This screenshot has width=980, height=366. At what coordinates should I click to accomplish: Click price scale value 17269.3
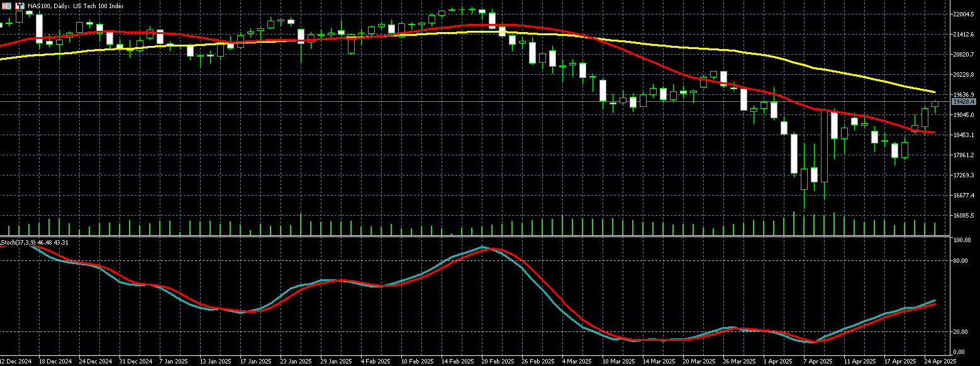point(963,175)
